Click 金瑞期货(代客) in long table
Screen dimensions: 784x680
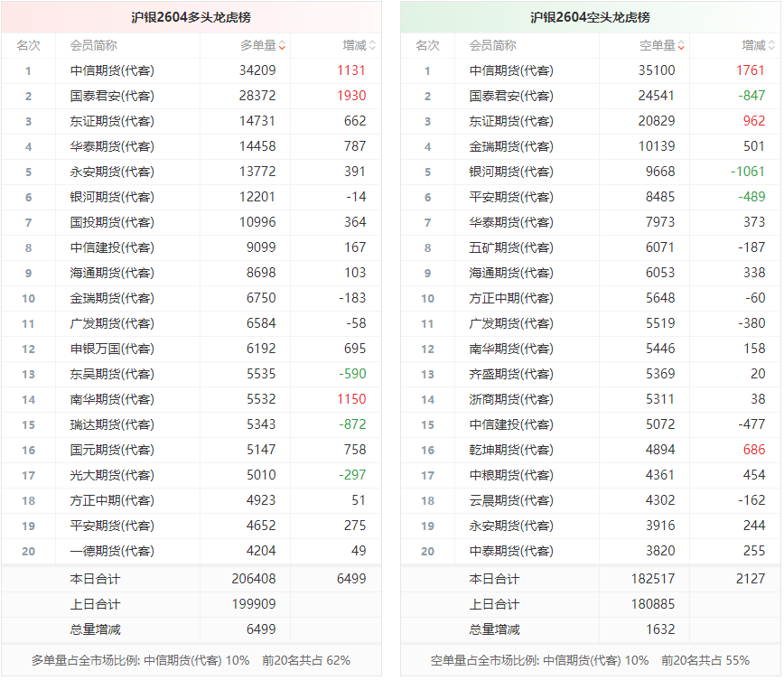click(112, 298)
